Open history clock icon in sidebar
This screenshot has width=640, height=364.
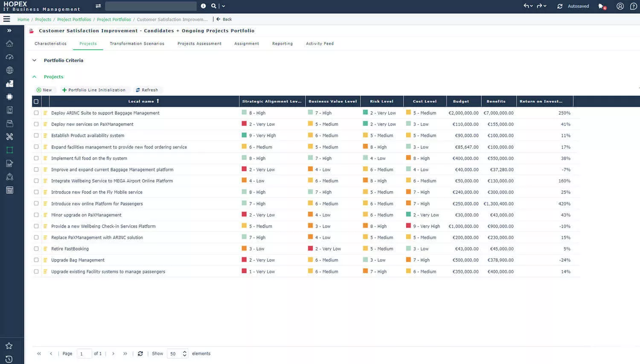point(9,359)
